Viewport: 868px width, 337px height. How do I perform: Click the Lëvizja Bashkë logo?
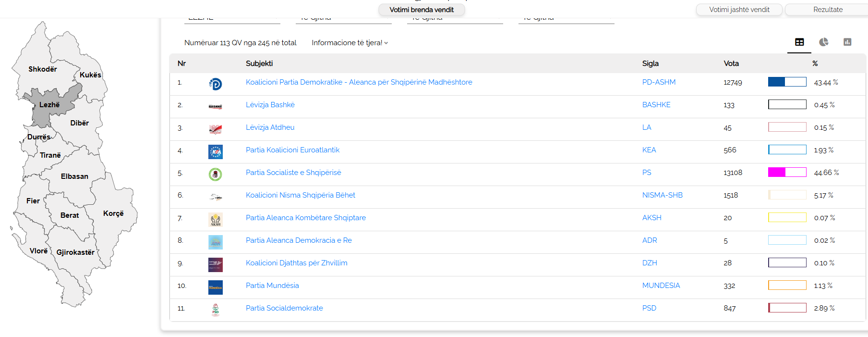(216, 107)
